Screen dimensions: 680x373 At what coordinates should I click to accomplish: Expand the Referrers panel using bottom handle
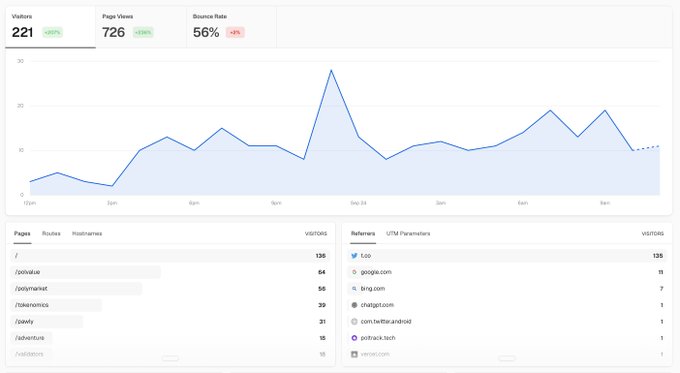coord(507,358)
